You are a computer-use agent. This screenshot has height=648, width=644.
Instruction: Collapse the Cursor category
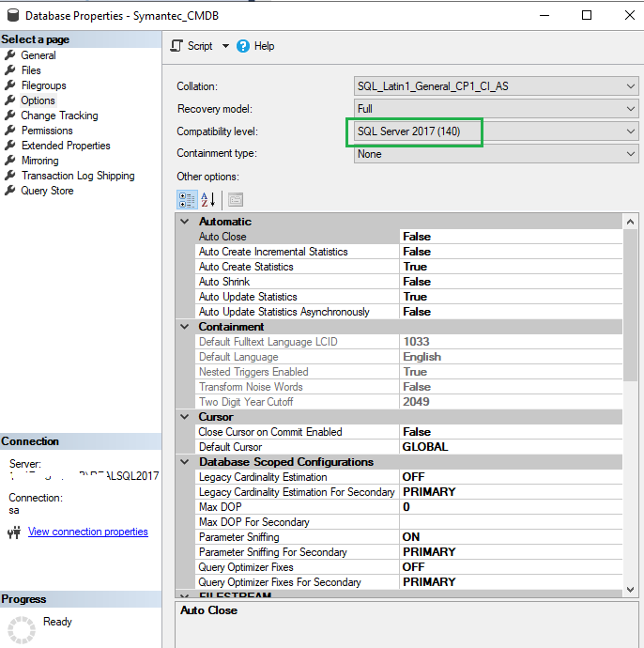185,417
